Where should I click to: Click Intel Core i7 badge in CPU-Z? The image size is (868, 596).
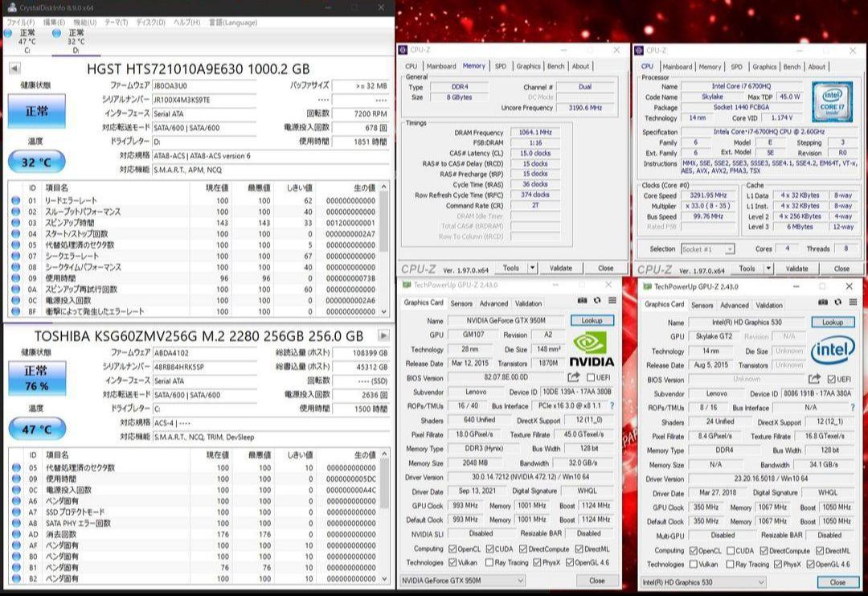pyautogui.click(x=832, y=102)
